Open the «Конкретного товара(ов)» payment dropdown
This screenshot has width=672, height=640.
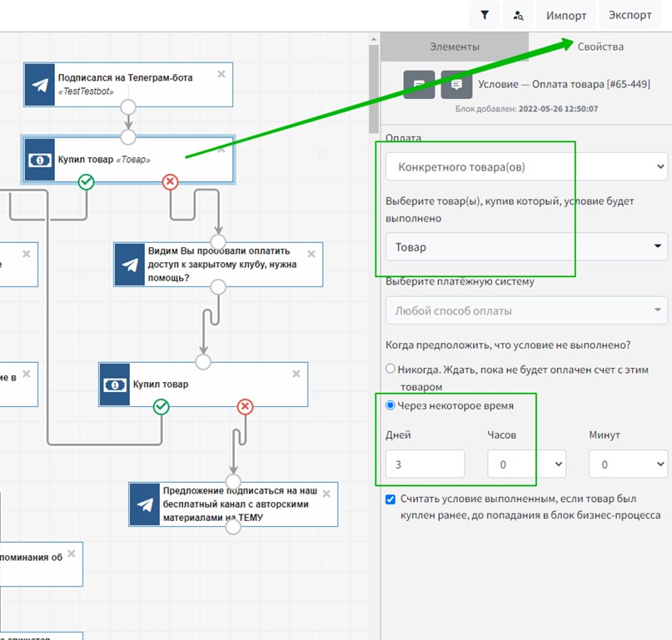coord(526,166)
